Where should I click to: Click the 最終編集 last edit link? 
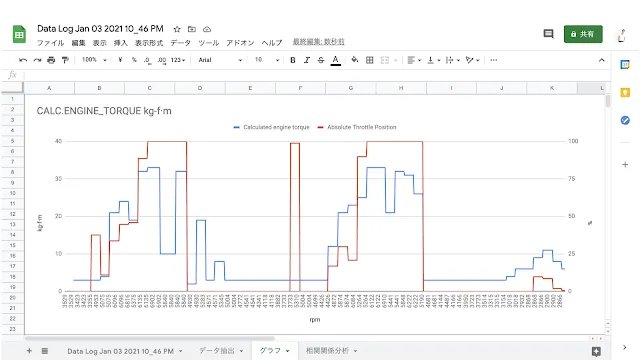318,42
